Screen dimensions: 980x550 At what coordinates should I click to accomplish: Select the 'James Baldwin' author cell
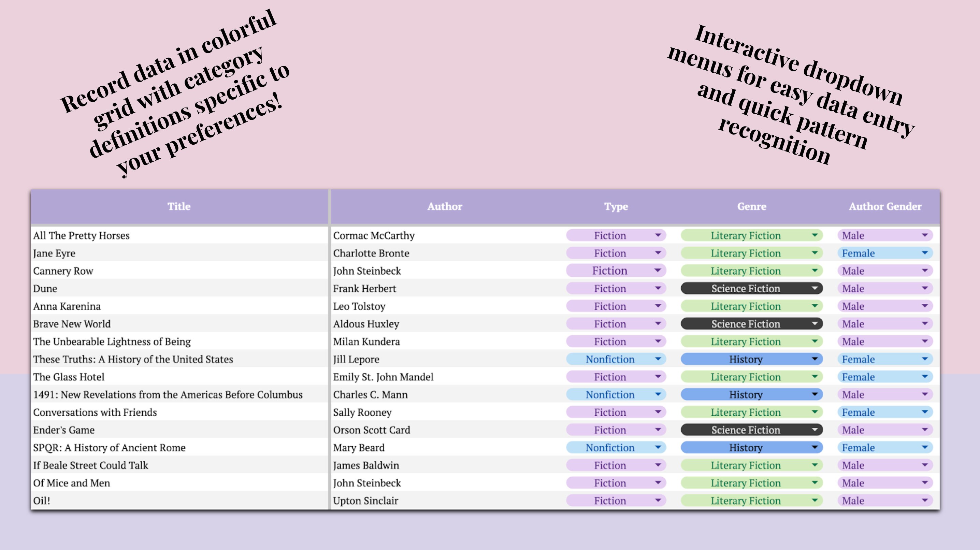tap(444, 465)
